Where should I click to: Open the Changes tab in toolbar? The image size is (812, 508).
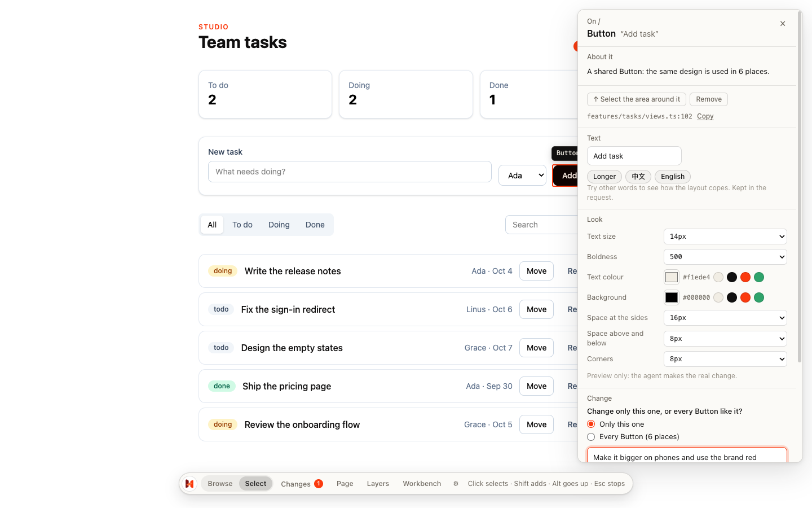pos(302,484)
